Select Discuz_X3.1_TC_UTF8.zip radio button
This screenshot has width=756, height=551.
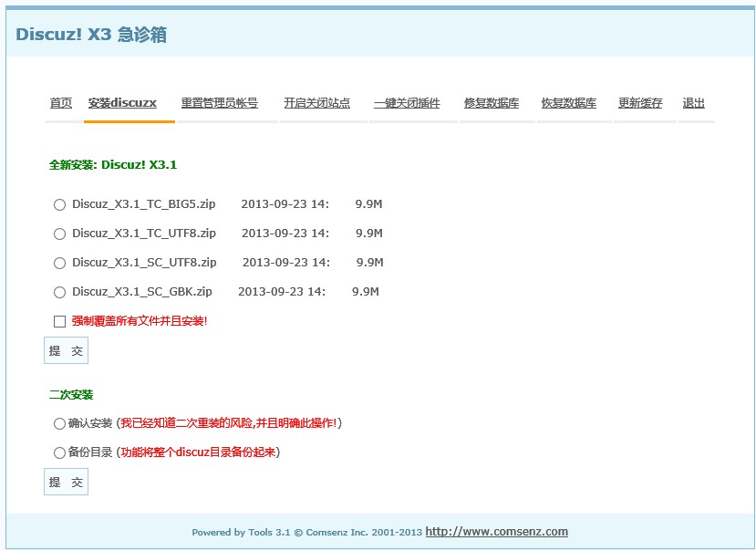tap(60, 234)
